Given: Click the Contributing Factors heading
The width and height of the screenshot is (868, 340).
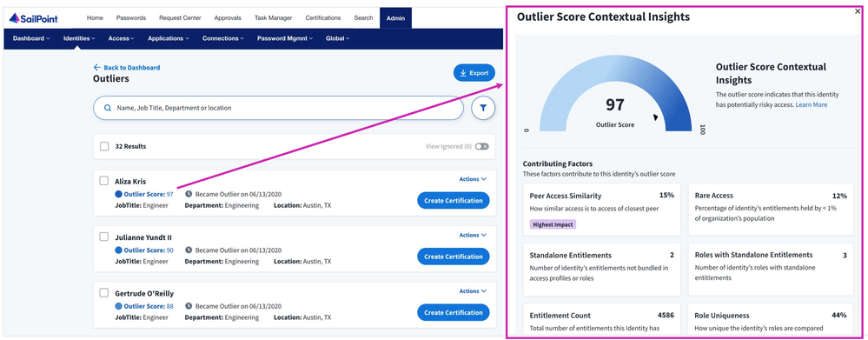Looking at the screenshot, I should [x=558, y=163].
